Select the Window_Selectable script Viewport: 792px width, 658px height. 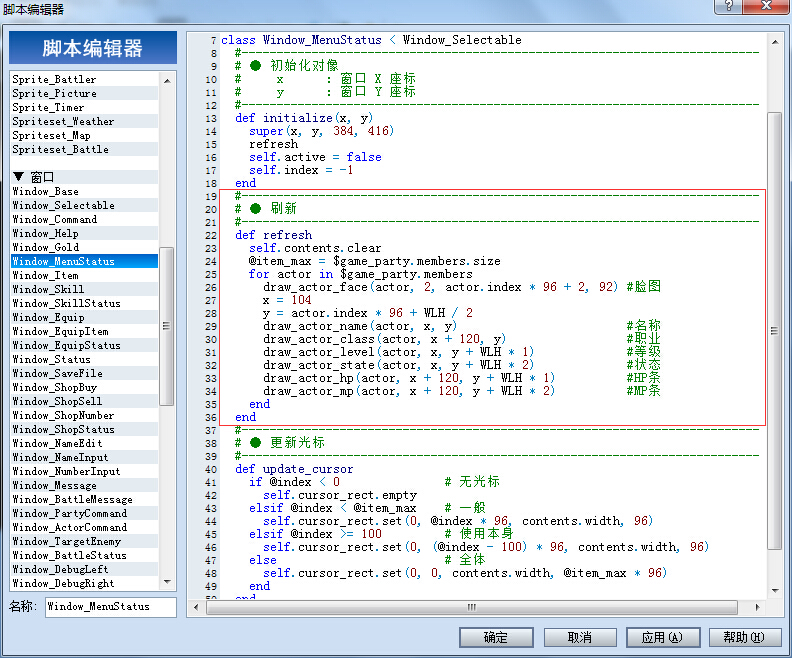84,206
